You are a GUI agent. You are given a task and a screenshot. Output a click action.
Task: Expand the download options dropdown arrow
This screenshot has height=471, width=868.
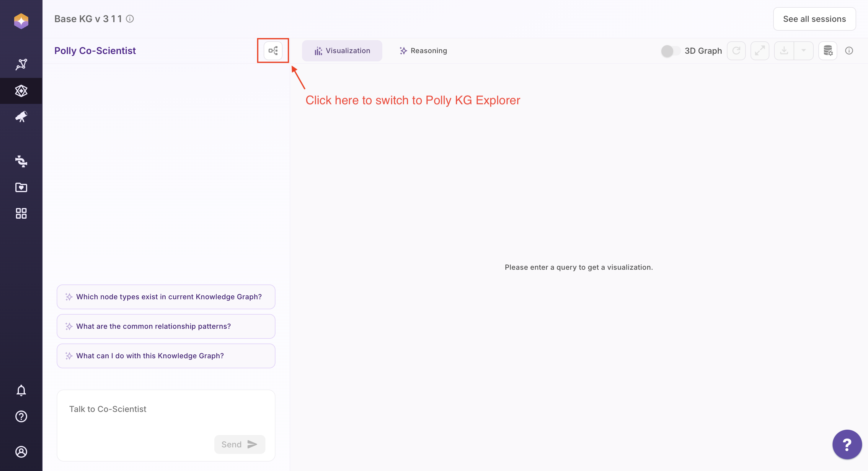coord(803,50)
